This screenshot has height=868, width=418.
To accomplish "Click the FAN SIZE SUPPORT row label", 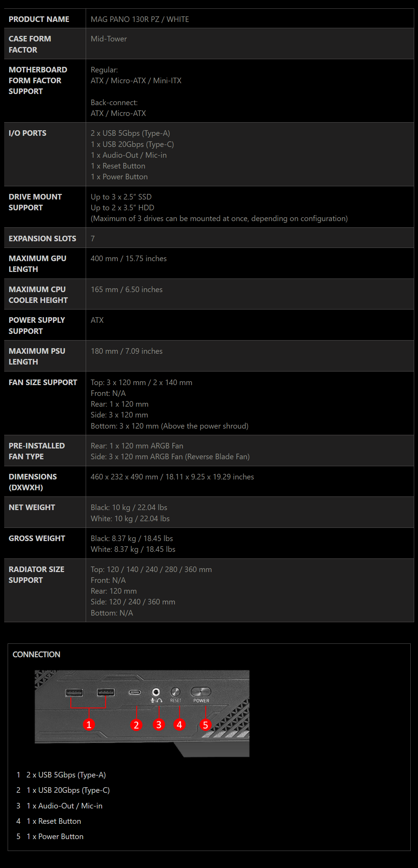I will pos(43,382).
